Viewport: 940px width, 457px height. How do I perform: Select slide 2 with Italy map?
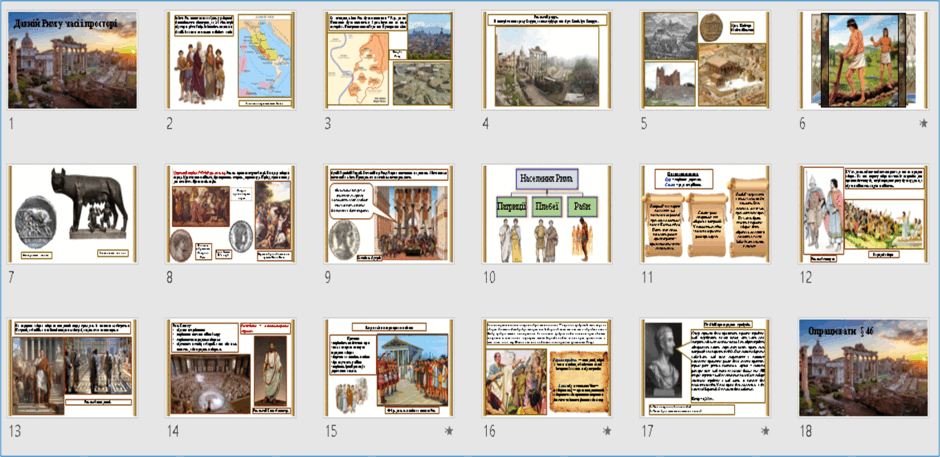point(231,60)
